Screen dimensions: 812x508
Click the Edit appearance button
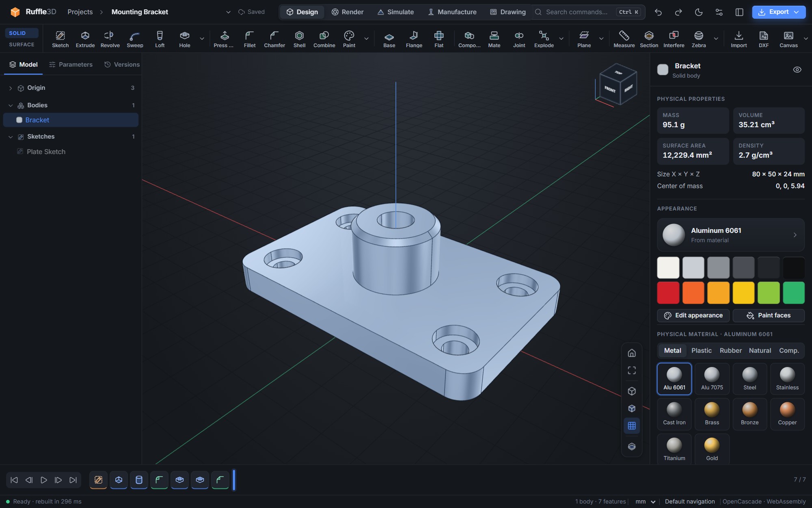[x=693, y=315]
